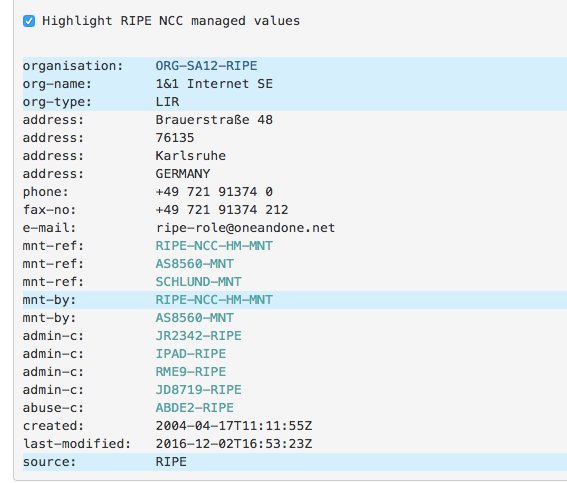The height and width of the screenshot is (483, 567).
Task: Open admin contact RME9-RIPE
Action: (191, 372)
